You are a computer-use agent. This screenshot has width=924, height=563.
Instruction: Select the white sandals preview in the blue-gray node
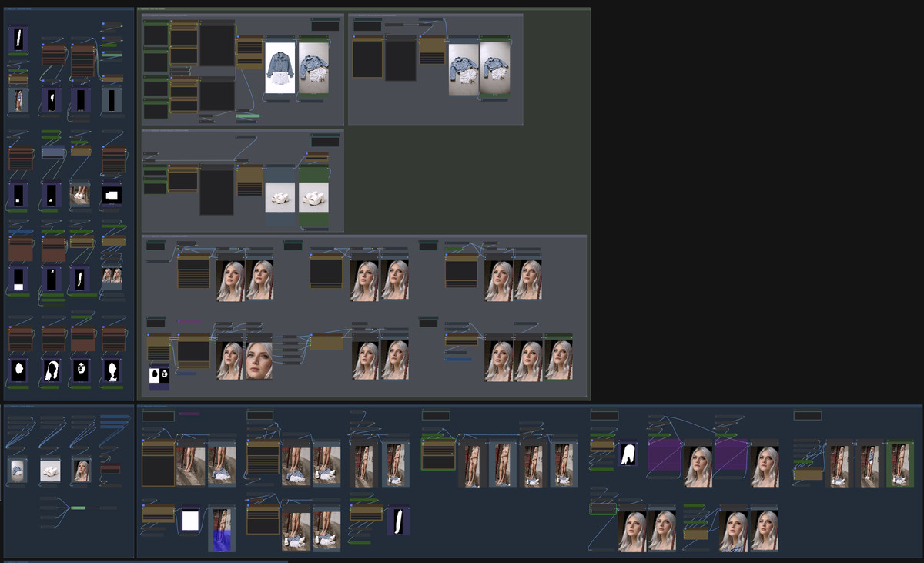[x=280, y=197]
